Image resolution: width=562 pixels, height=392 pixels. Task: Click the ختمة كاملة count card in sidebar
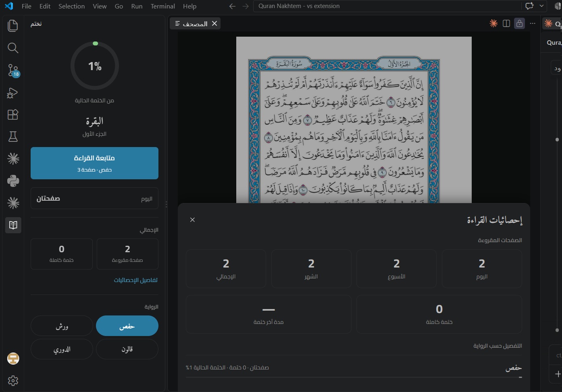(62, 254)
